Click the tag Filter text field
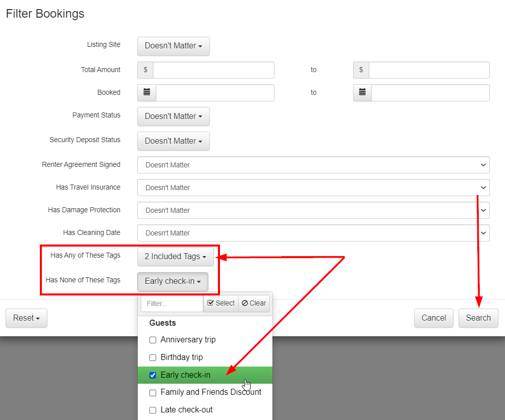505x420 pixels. click(x=172, y=304)
